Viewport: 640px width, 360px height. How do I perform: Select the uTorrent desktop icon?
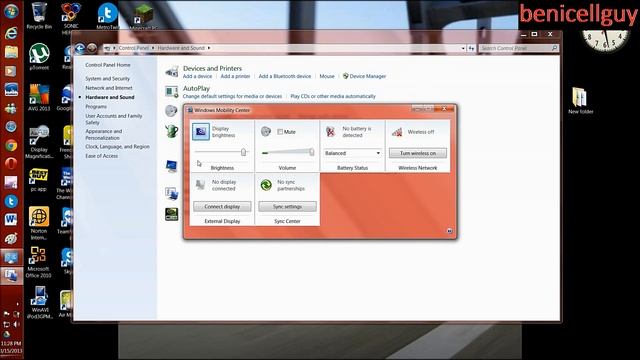39,57
